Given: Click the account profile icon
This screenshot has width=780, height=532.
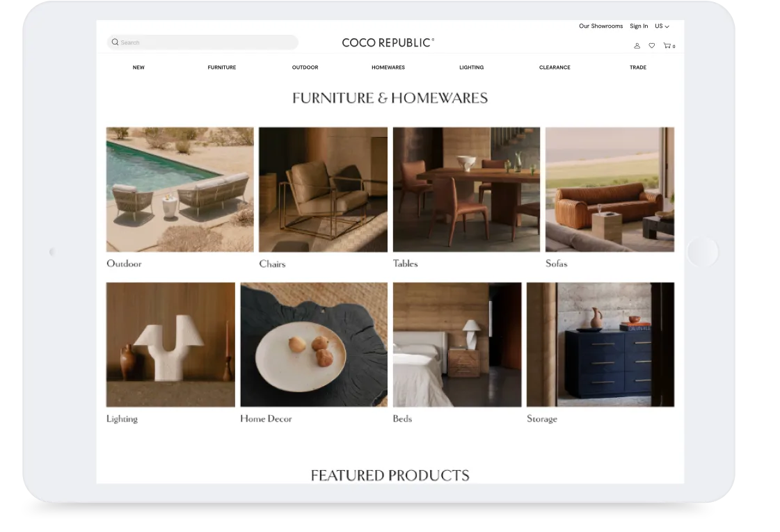Looking at the screenshot, I should [637, 45].
